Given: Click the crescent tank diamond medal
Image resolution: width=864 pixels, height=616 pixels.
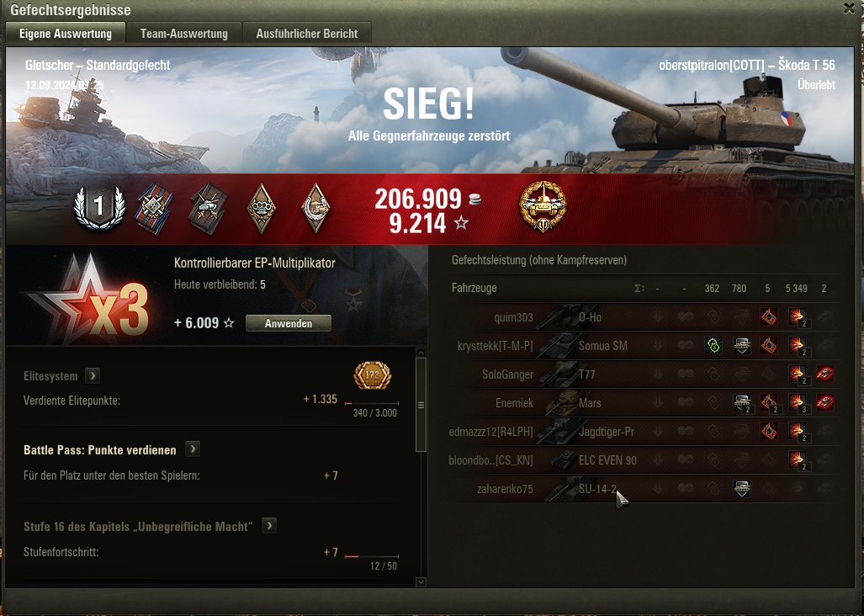Looking at the screenshot, I should point(315,208).
